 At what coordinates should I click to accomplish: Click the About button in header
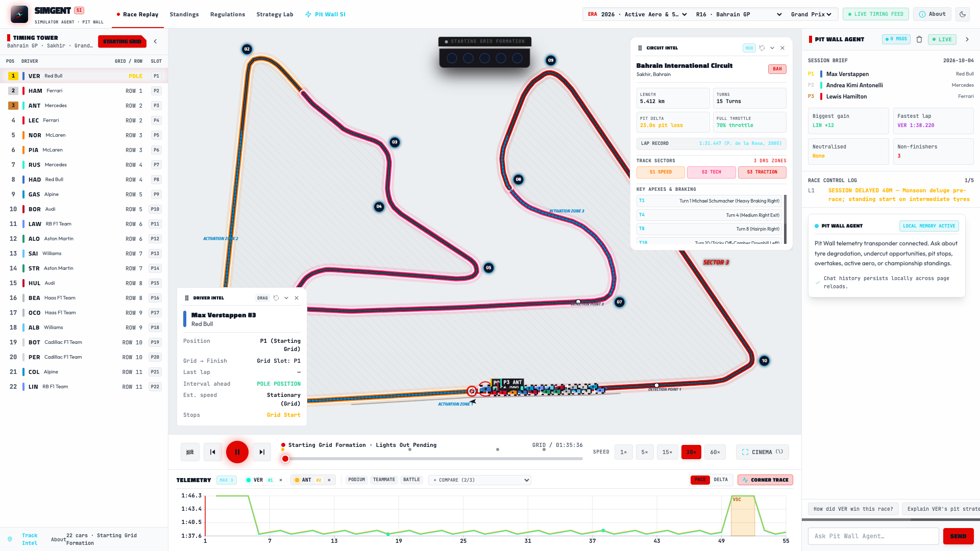932,14
